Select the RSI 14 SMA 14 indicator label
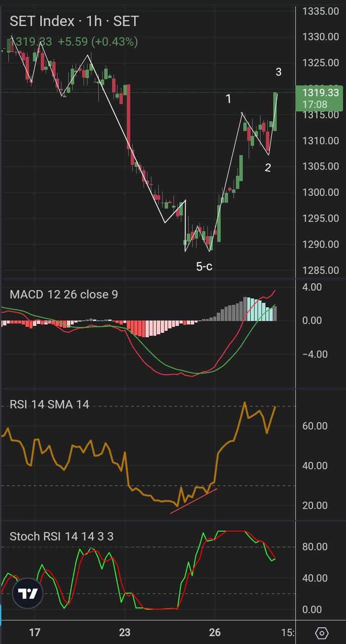Screen dimensions: 346x644 click(50, 404)
